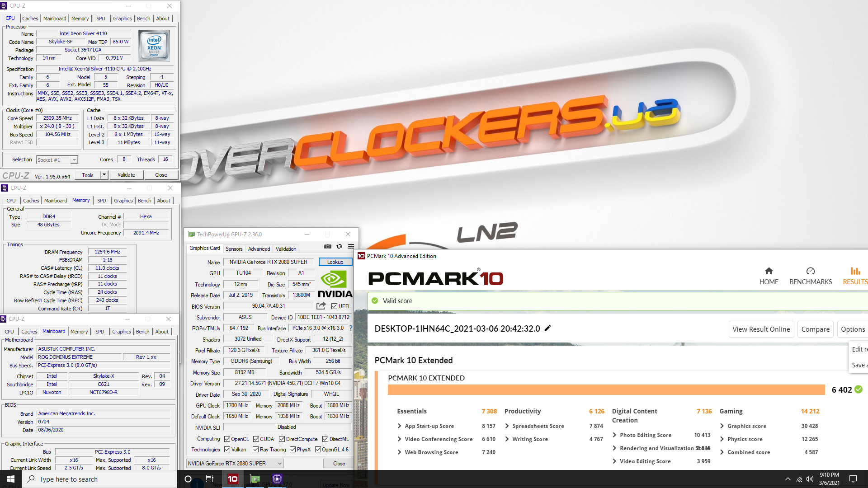Screen dimensions: 868x488
Task: Click the GPU-Z refresh icon
Action: (x=339, y=246)
